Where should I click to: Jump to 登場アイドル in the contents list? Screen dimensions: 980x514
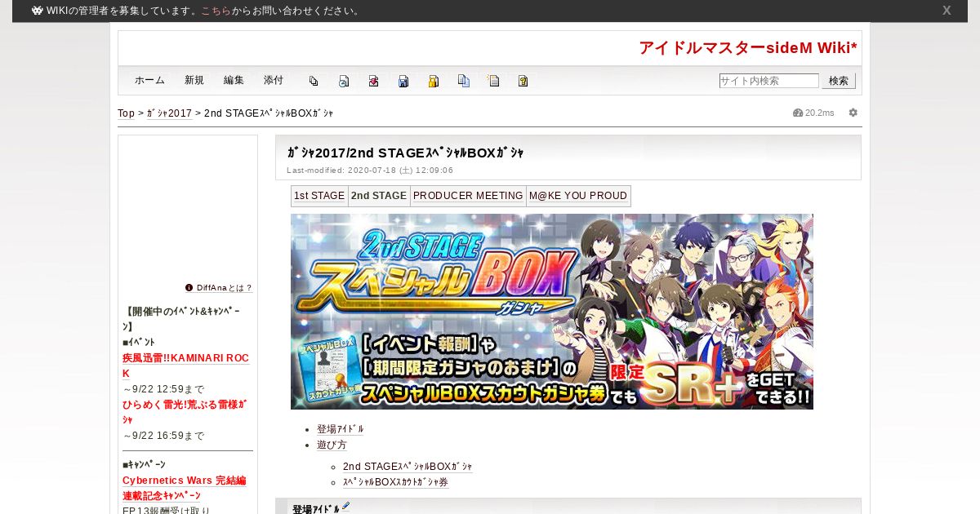(340, 429)
